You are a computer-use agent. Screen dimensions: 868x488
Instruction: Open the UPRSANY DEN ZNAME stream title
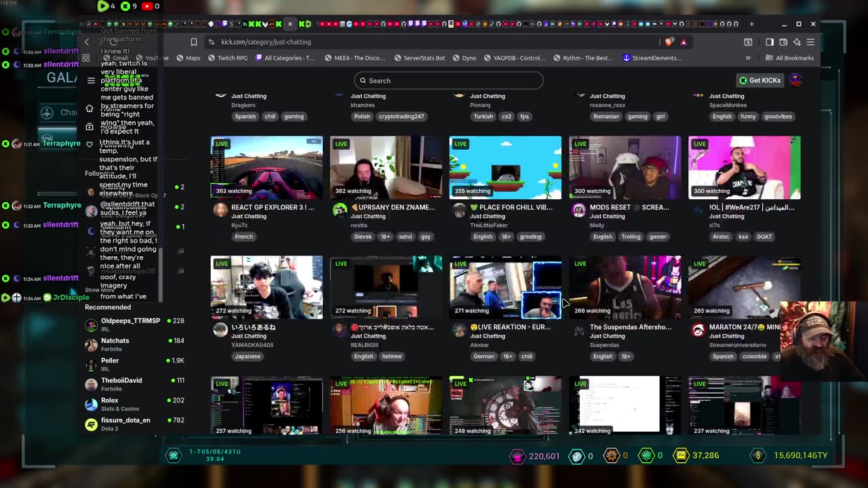click(392, 207)
